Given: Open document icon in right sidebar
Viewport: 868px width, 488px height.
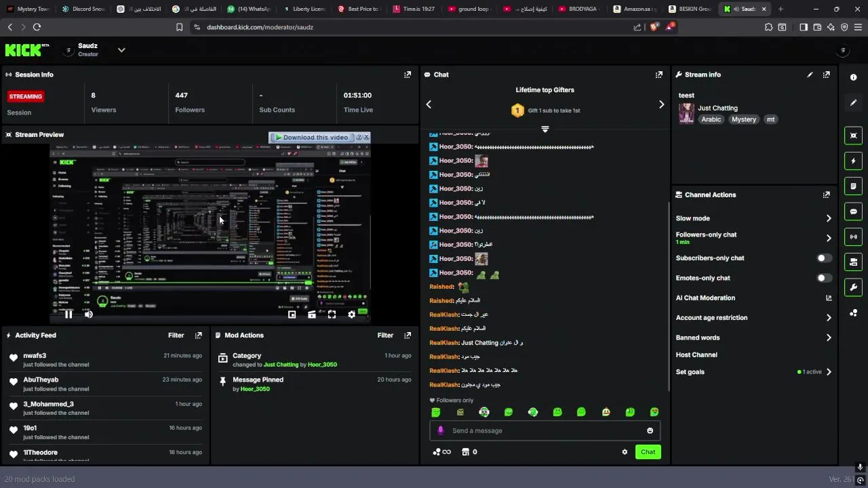Looking at the screenshot, I should (x=854, y=186).
